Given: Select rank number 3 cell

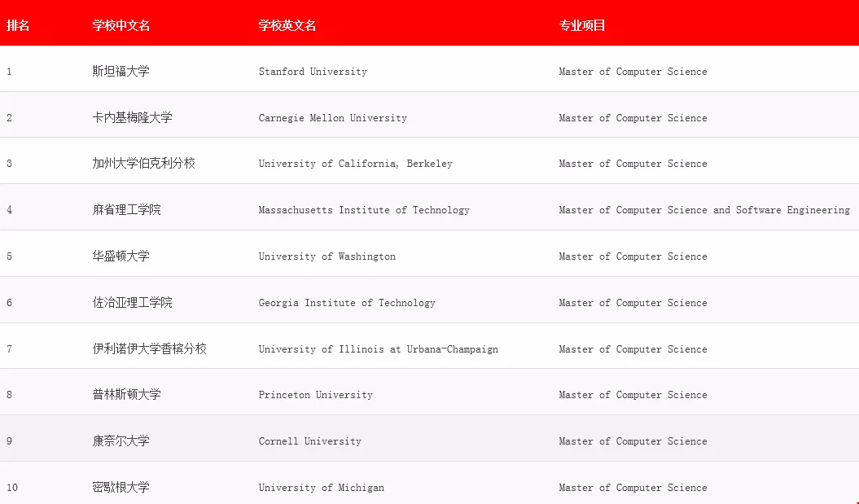Looking at the screenshot, I should coord(9,164).
